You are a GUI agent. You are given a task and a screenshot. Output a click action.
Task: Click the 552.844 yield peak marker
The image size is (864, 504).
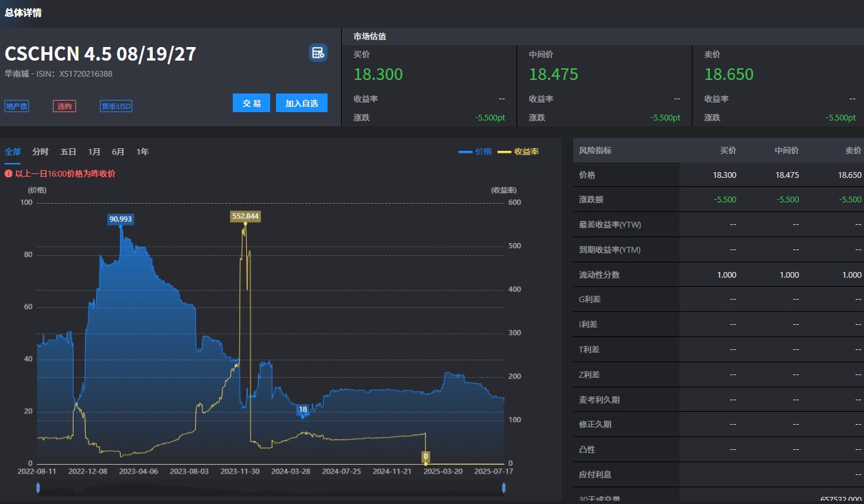245,216
